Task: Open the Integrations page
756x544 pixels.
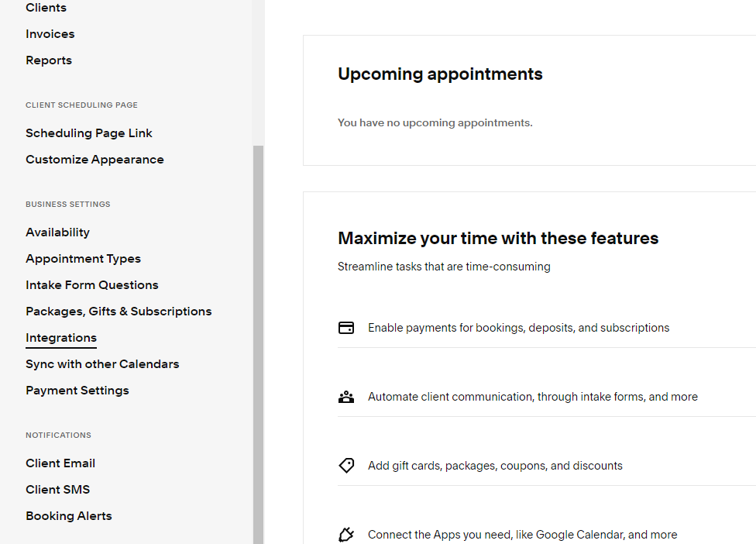Action: (60, 338)
